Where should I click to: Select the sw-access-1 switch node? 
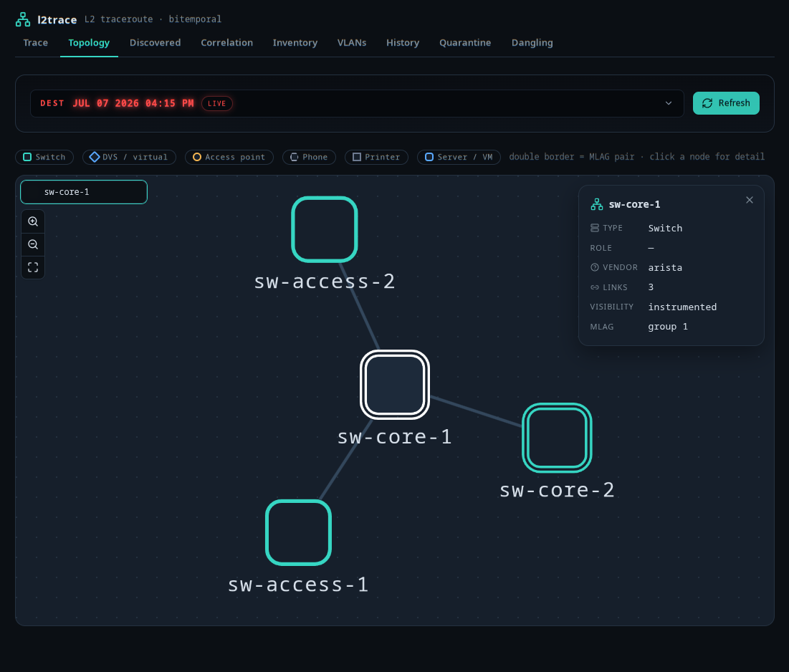click(x=298, y=533)
